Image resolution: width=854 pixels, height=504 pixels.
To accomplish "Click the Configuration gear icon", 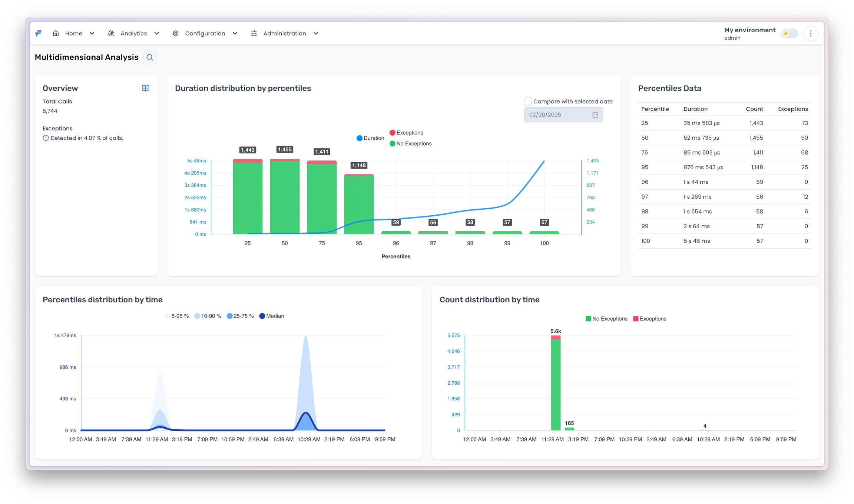I will point(176,33).
